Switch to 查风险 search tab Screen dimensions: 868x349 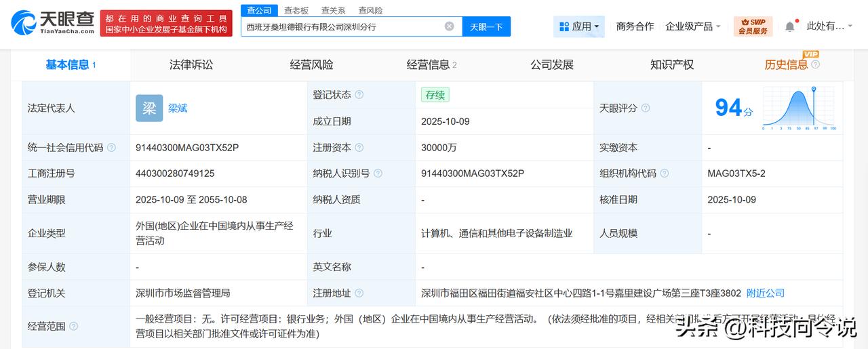pyautogui.click(x=370, y=10)
